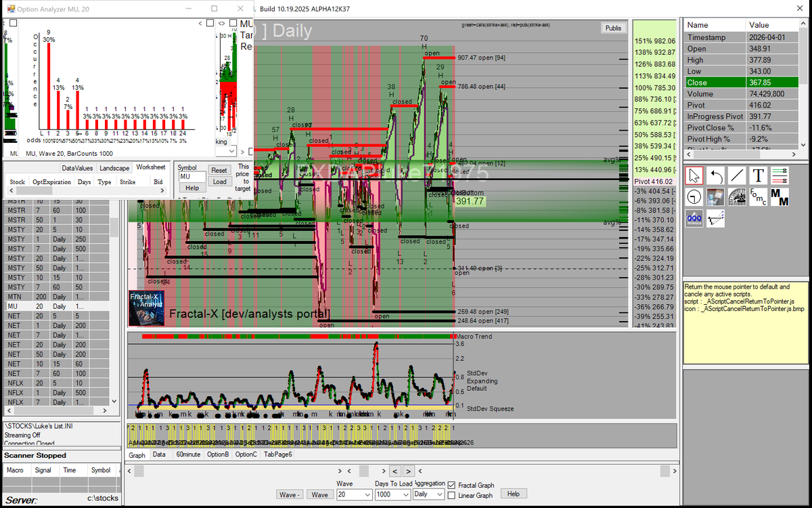
Task: Enable the Fractal Graph checkbox
Action: tap(451, 485)
